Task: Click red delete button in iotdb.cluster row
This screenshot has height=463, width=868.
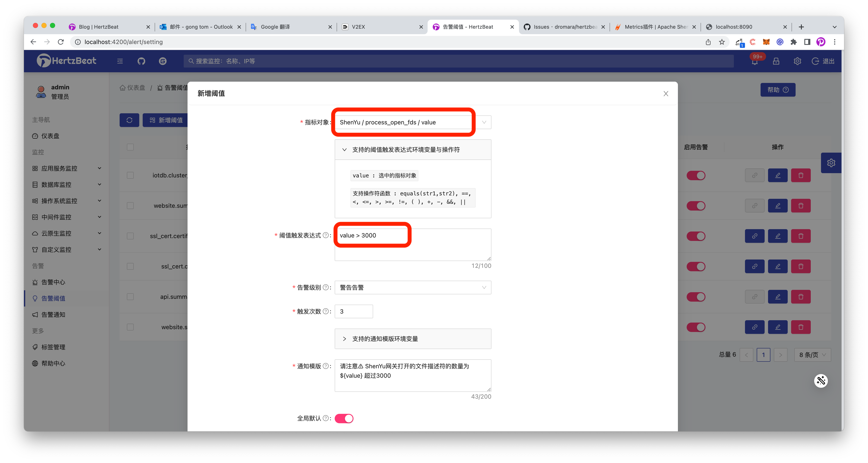Action: pos(801,175)
